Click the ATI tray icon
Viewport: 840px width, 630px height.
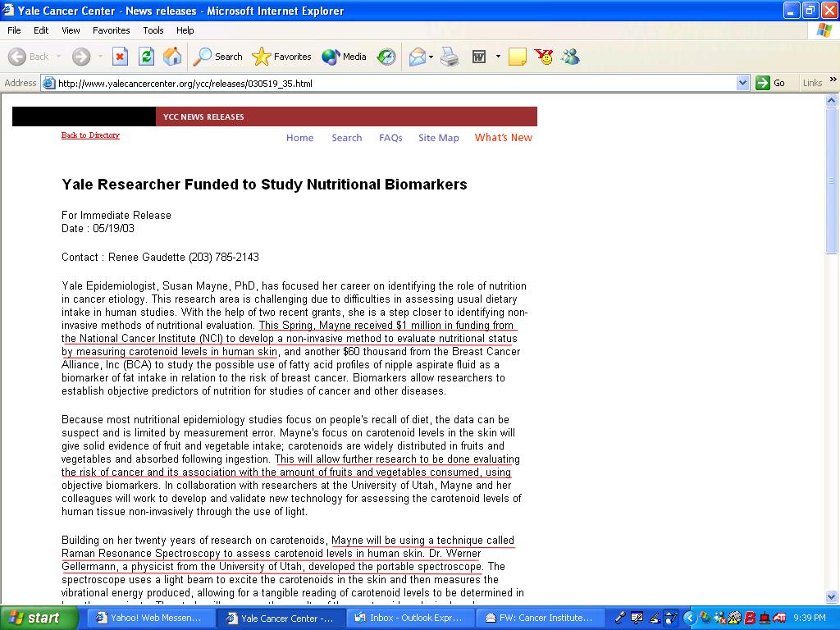point(779,619)
